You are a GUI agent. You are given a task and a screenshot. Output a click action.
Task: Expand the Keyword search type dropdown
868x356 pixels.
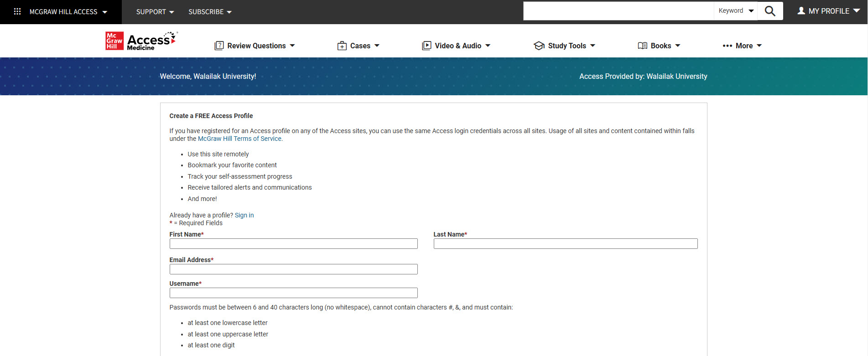tap(736, 11)
